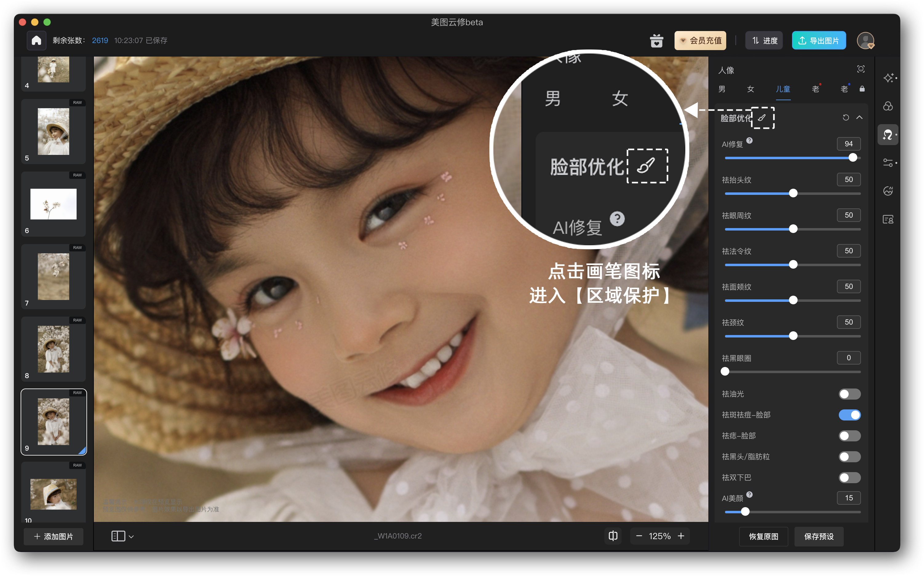The height and width of the screenshot is (576, 924).
Task: Click the 添加图片 button
Action: 53,536
